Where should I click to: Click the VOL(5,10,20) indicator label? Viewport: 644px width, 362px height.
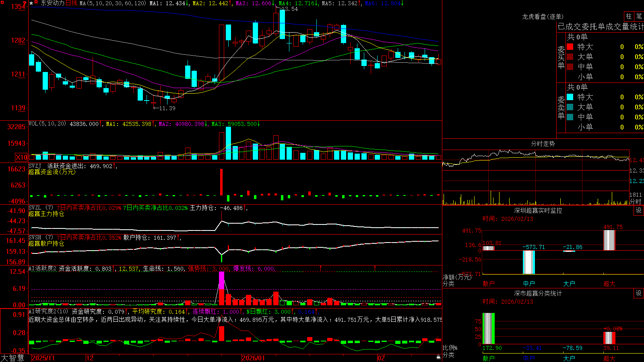47,124
